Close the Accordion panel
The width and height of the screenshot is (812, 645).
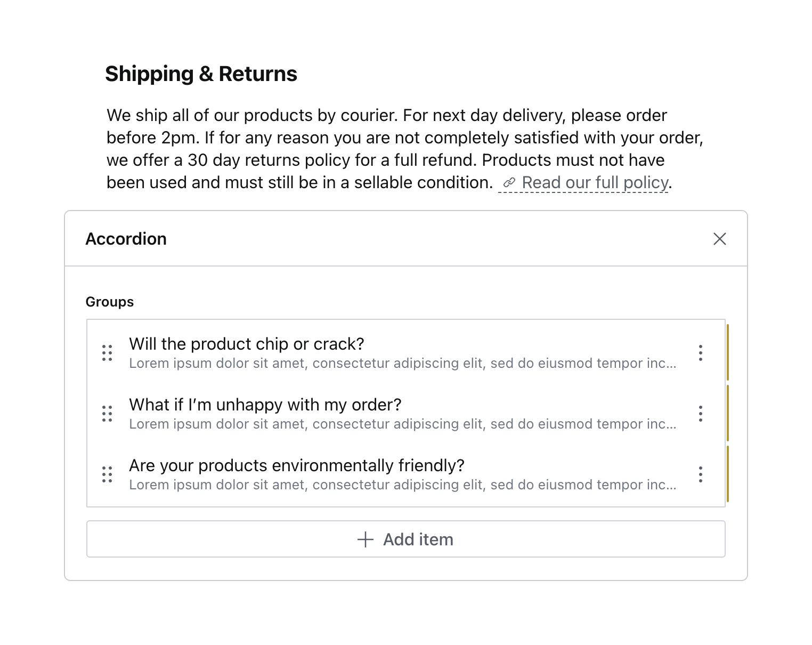point(719,239)
